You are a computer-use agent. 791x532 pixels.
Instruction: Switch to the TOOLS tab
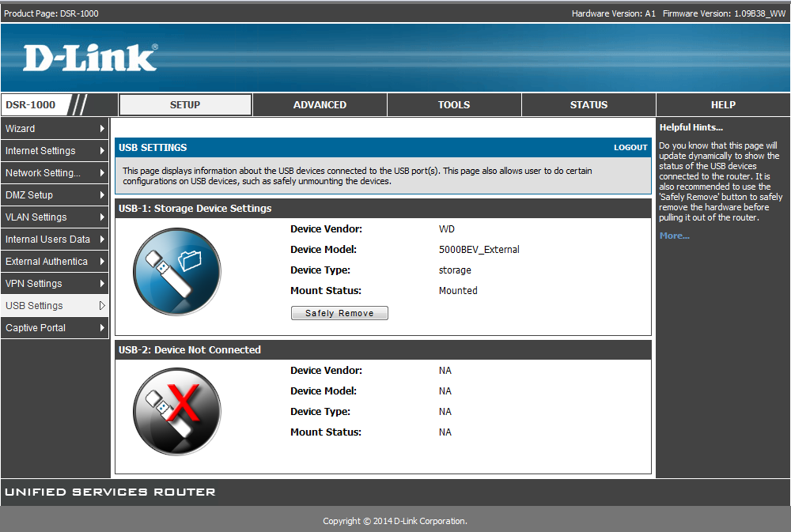click(x=454, y=105)
